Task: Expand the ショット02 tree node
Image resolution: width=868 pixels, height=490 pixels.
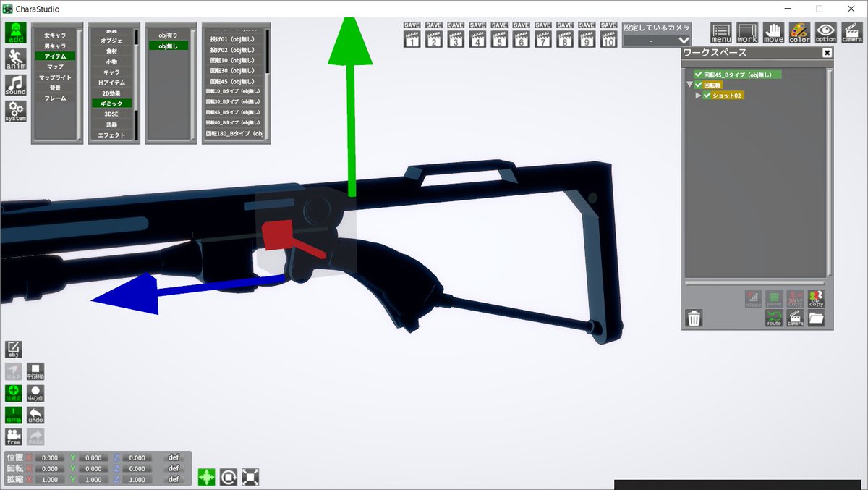Action: tap(698, 95)
